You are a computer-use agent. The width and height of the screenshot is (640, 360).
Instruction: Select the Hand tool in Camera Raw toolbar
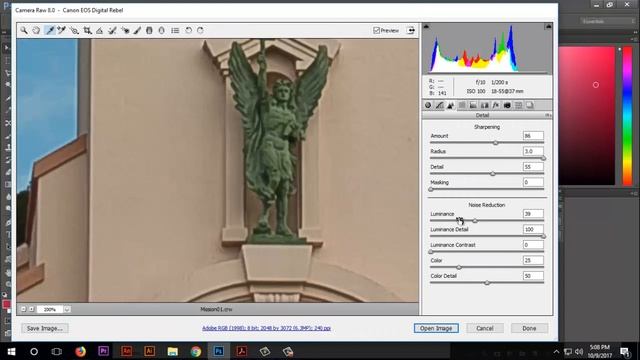36,30
